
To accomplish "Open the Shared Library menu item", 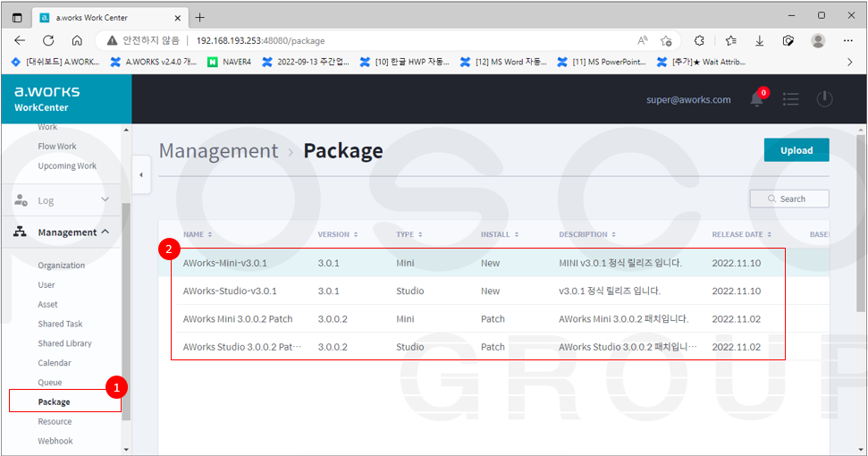I will (64, 343).
